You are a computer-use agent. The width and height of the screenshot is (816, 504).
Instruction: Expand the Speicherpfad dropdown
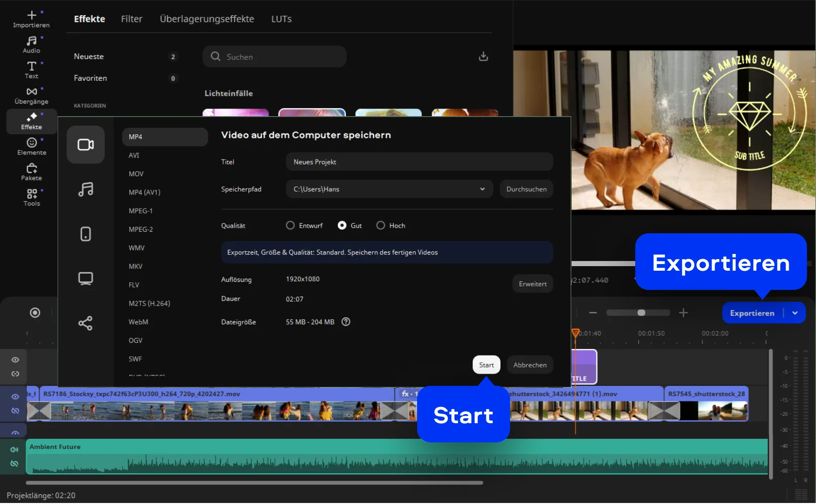482,189
